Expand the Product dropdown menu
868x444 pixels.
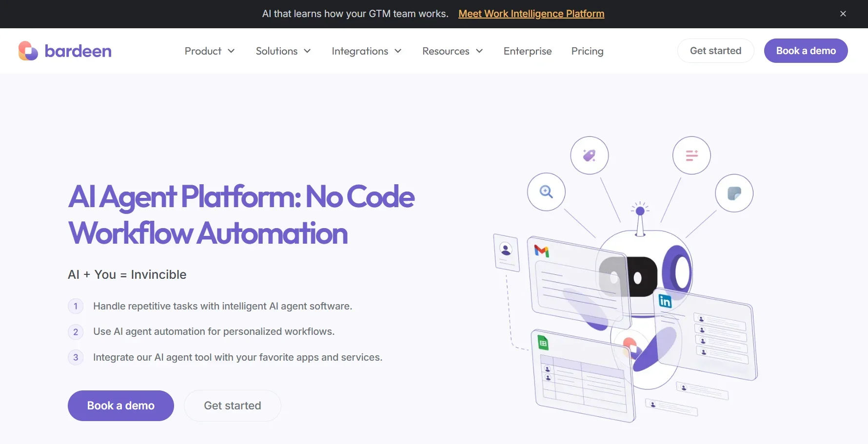pyautogui.click(x=210, y=51)
